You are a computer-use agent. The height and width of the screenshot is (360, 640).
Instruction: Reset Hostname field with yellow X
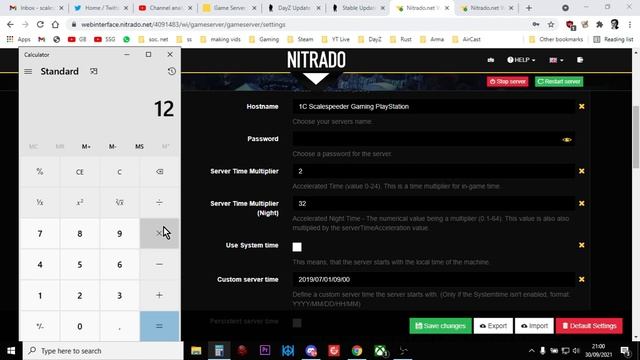coord(582,107)
